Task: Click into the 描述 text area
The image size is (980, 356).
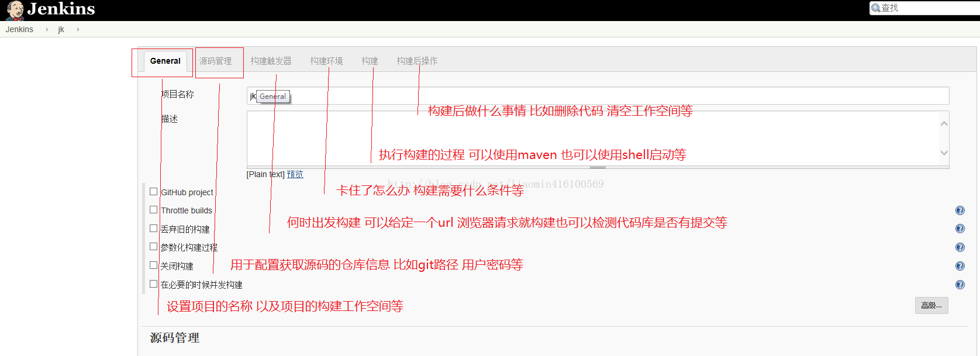Action: coord(593,139)
